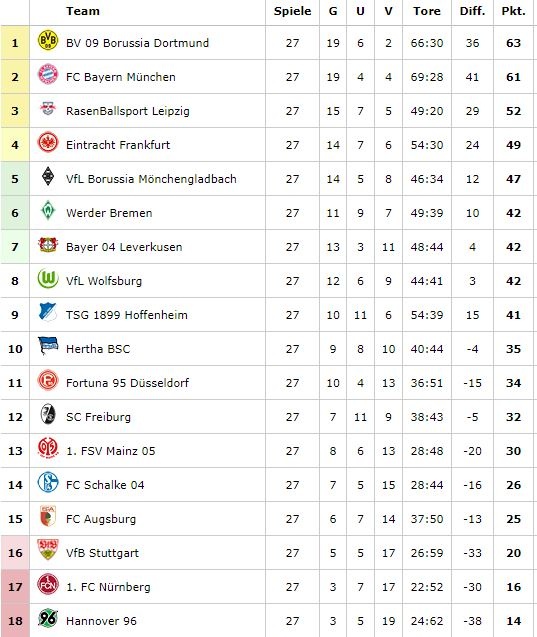Click the Tore column header

(x=427, y=11)
